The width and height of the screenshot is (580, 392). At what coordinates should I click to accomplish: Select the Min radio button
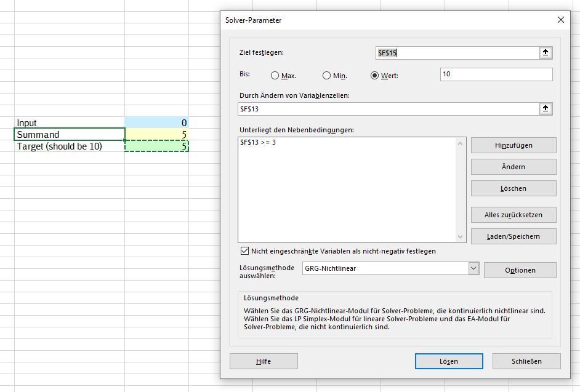click(x=326, y=74)
